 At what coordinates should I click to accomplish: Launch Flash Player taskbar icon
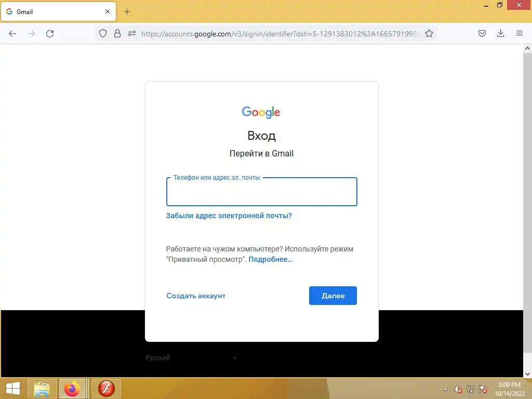[106, 389]
